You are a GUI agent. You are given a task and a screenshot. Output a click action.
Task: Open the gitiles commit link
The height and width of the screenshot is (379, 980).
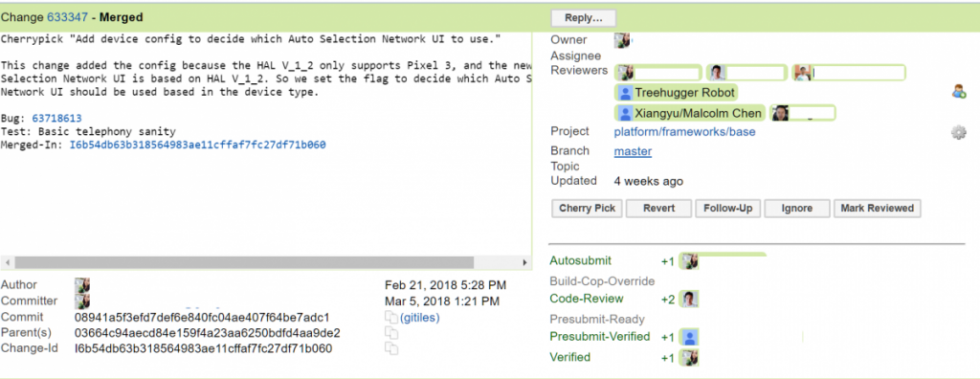[x=419, y=317]
